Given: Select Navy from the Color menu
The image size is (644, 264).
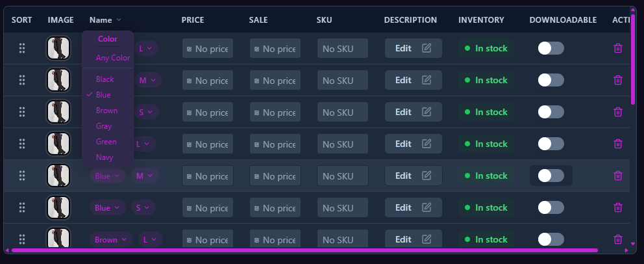Looking at the screenshot, I should tap(104, 157).
